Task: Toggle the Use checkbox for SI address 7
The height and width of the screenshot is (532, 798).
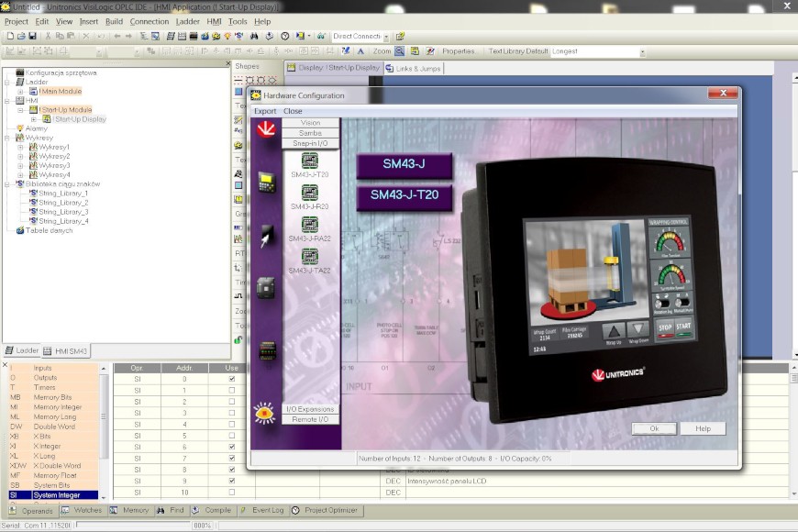Action: pyautogui.click(x=231, y=459)
